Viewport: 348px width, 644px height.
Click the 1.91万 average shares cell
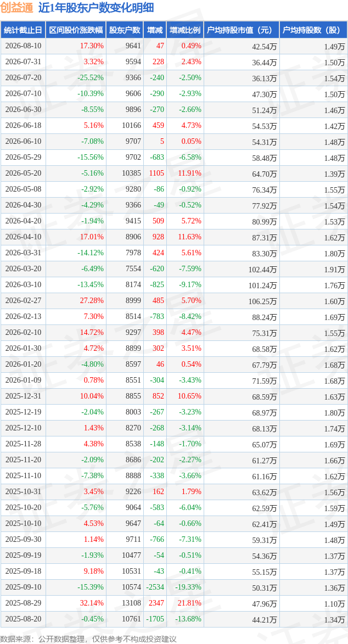335,270
